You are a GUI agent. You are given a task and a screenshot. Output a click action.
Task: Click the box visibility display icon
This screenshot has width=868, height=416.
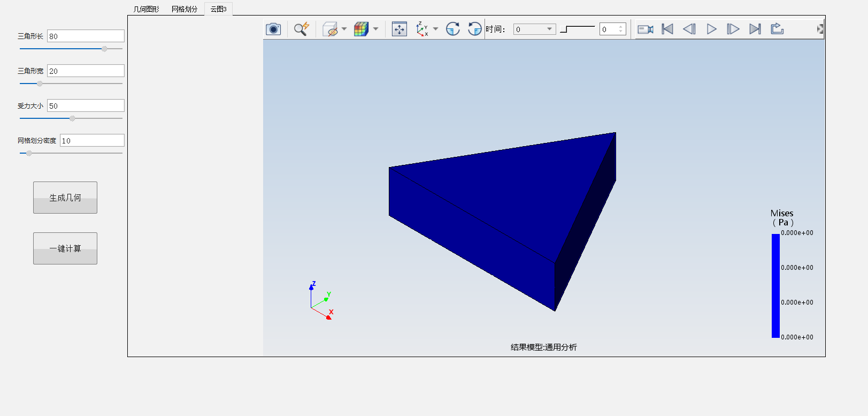point(330,29)
